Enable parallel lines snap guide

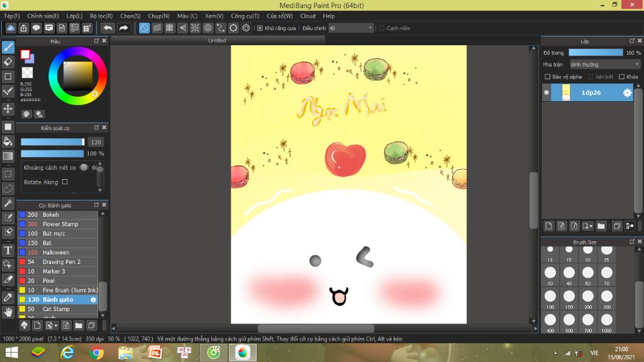coord(157,28)
